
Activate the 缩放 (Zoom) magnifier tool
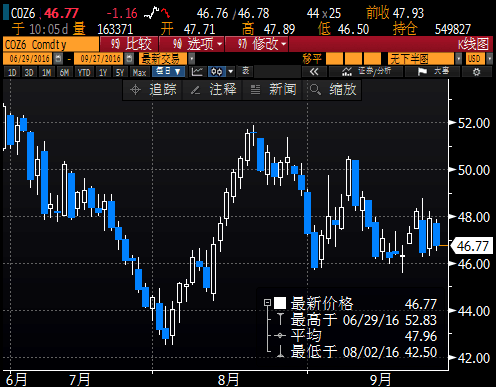(332, 90)
